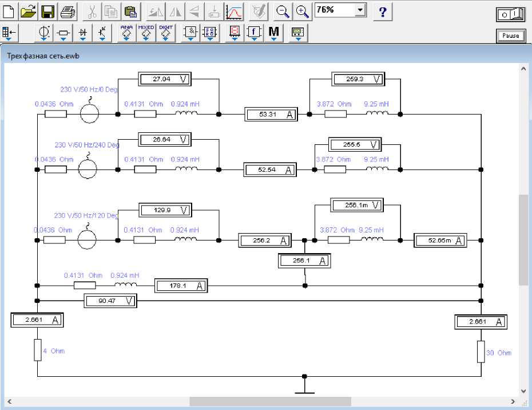
Task: Open the Miscellaneous 'M' parts bin
Action: pyautogui.click(x=273, y=33)
